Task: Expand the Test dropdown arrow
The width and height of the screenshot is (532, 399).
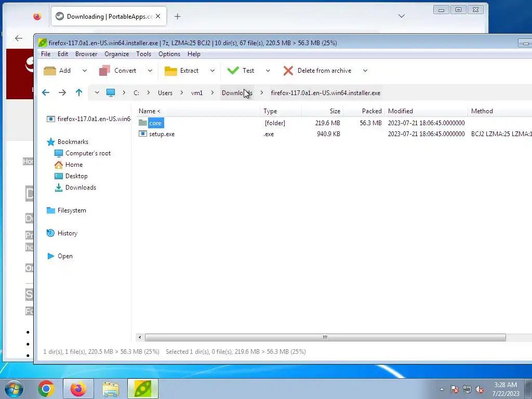Action: (x=268, y=71)
